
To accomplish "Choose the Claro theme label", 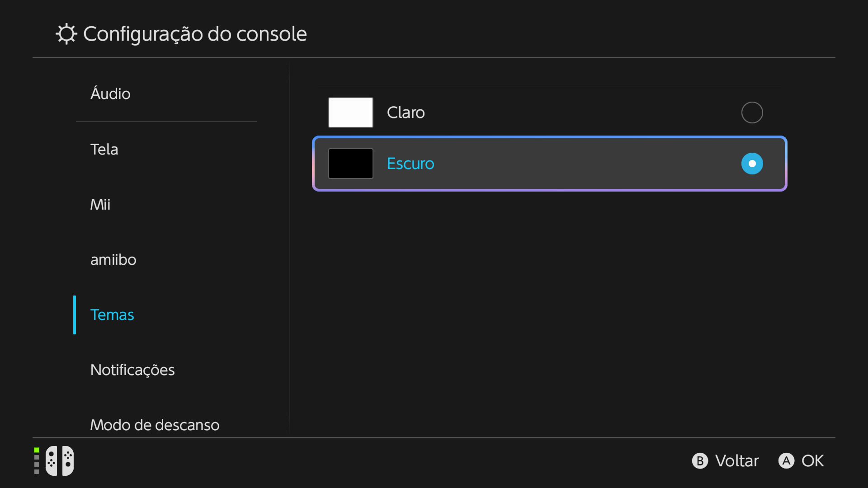I will point(406,113).
